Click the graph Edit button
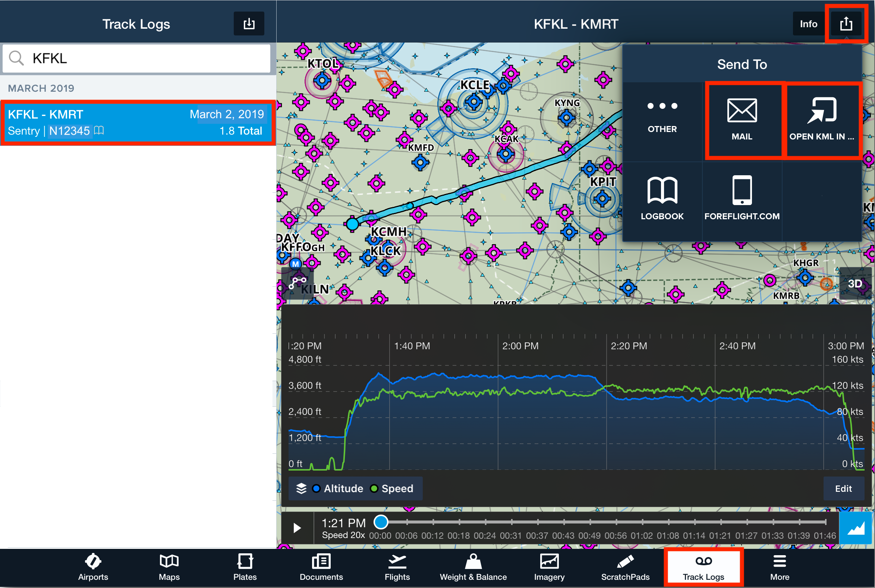This screenshot has width=875, height=588. click(843, 488)
